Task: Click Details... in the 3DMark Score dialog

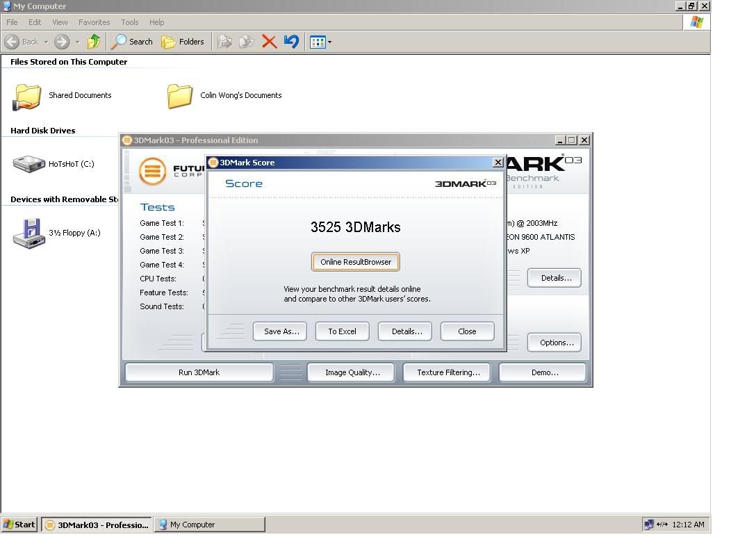Action: (405, 331)
